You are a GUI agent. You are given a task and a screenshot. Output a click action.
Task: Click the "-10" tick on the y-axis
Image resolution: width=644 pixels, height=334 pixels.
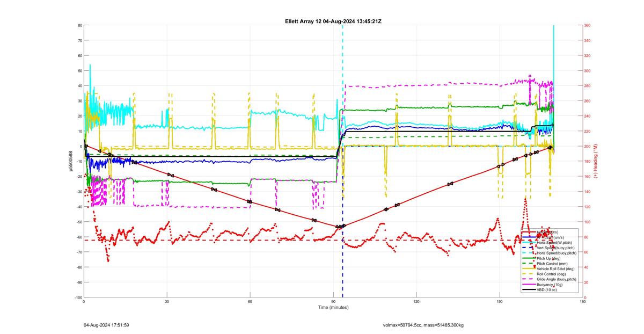(78, 162)
